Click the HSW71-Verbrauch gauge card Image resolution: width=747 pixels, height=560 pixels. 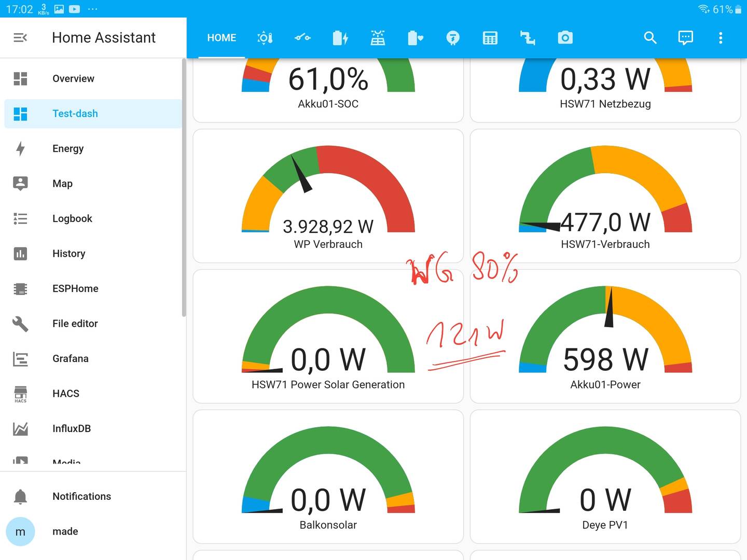pos(605,196)
